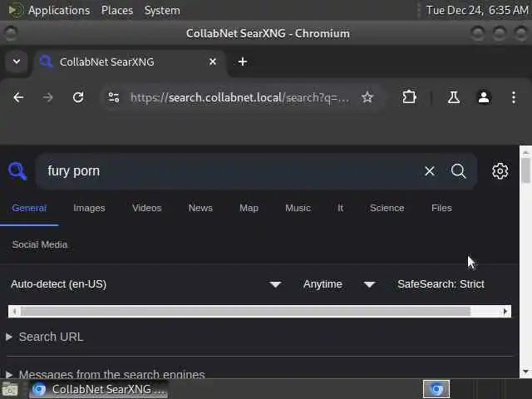Click the workspace switcher Chromium thumbnail

click(436, 389)
